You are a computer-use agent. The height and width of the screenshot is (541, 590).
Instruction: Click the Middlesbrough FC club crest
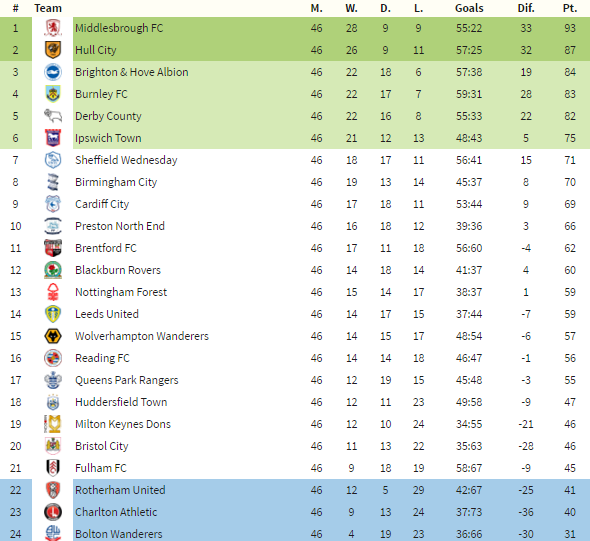[53, 28]
